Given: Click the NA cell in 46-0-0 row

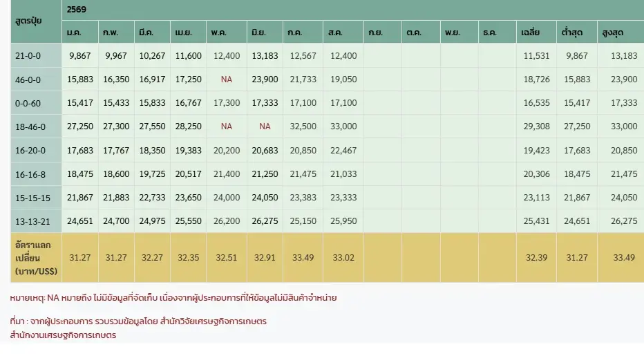Looking at the screenshot, I should pyautogui.click(x=227, y=79).
